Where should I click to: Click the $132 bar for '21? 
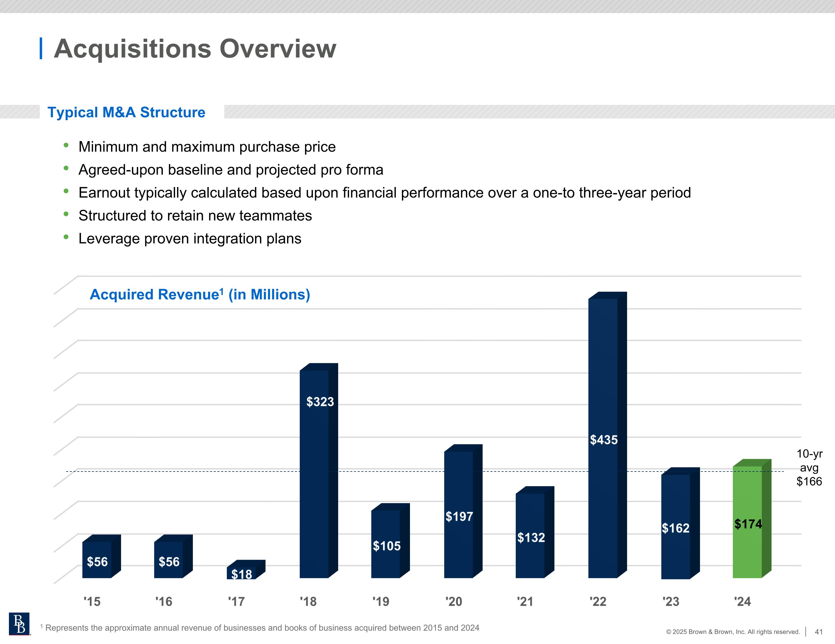[x=530, y=536]
